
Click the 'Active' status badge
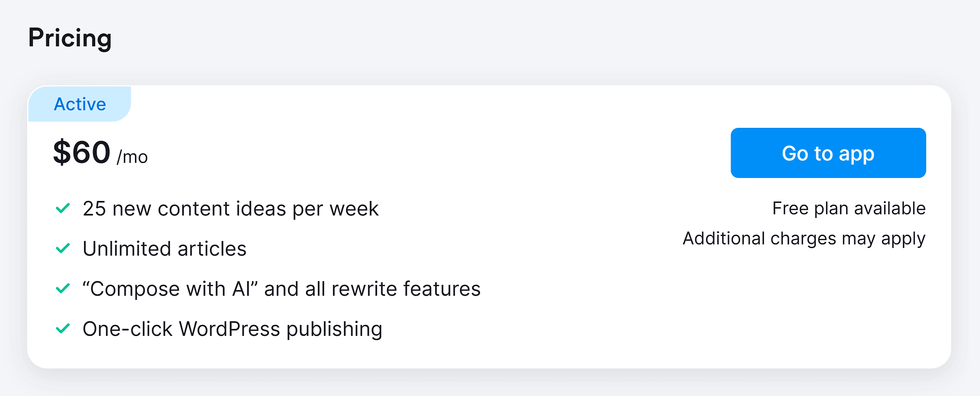click(x=79, y=104)
